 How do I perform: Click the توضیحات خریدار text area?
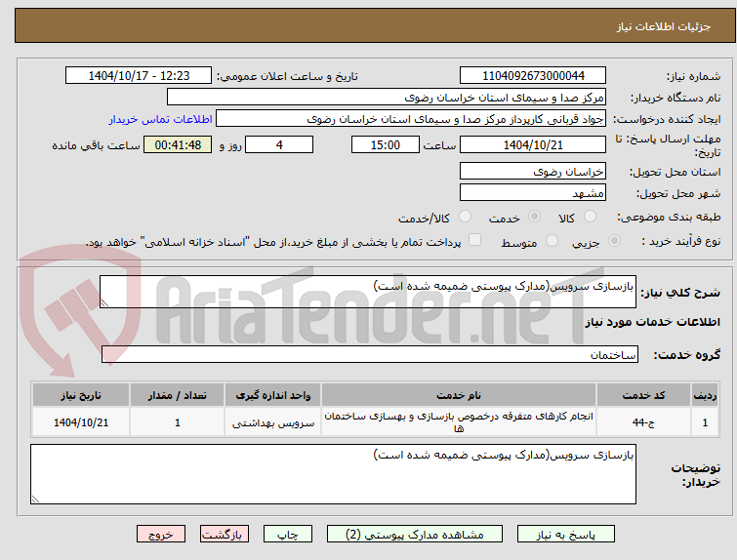pos(333,474)
